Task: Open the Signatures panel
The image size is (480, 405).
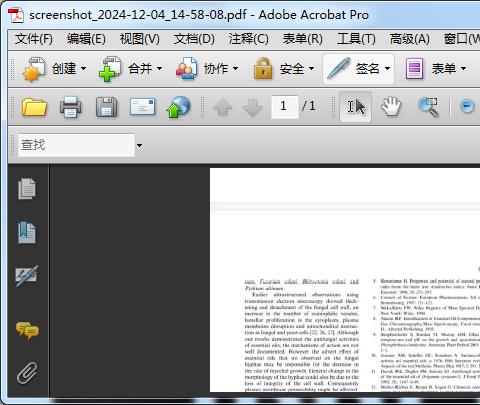Action: pos(27,275)
